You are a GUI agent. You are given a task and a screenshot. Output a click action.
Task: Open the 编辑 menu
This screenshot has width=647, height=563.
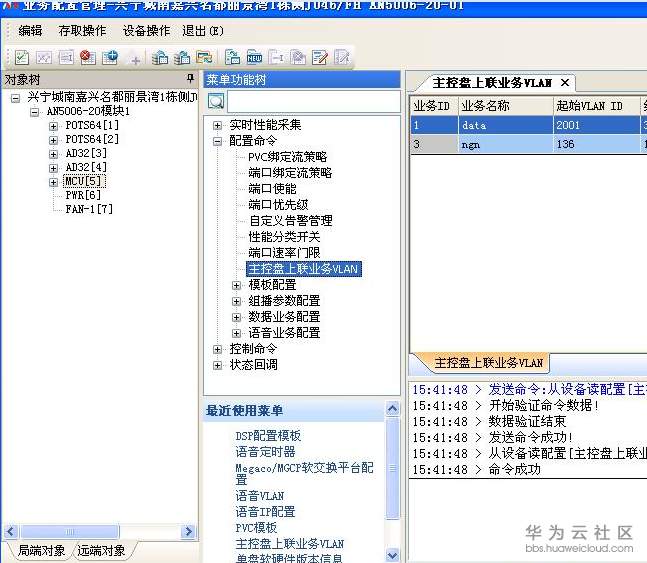click(31, 31)
